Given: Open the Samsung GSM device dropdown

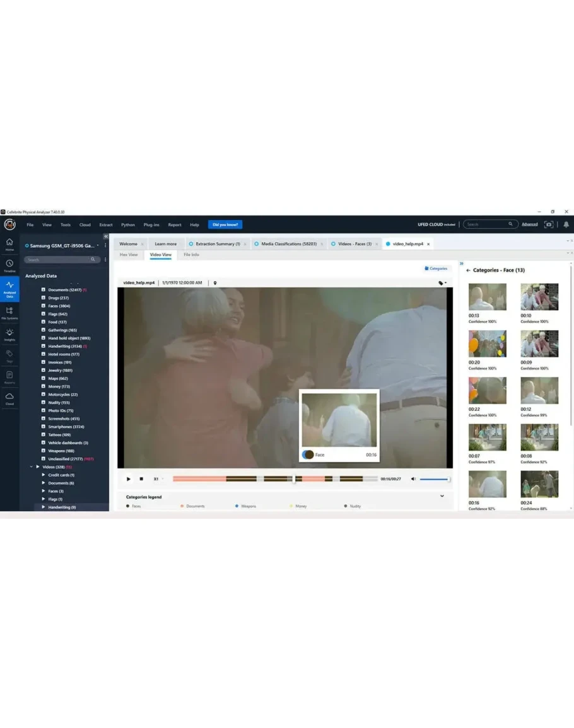Looking at the screenshot, I should [98, 246].
